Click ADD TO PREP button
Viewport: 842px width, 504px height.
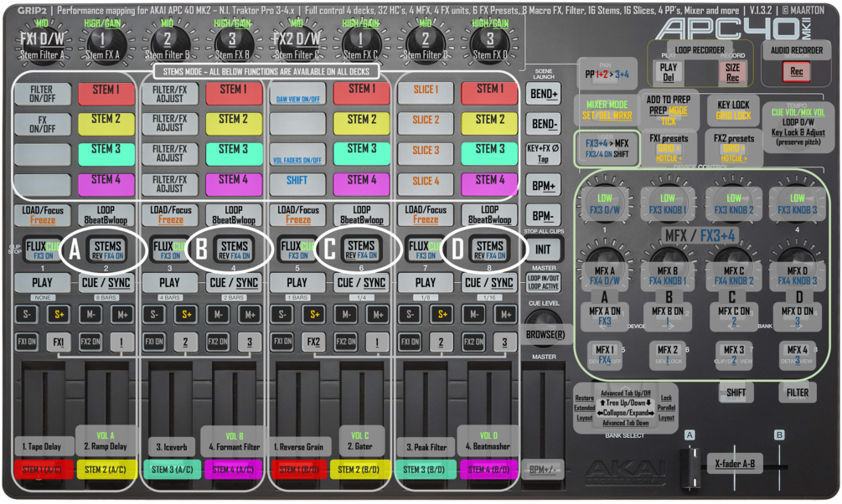coord(668,110)
